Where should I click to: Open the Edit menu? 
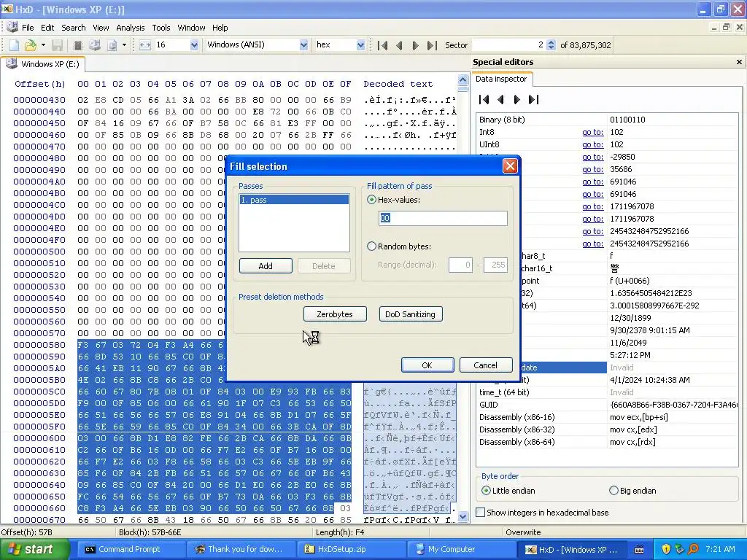(x=47, y=28)
